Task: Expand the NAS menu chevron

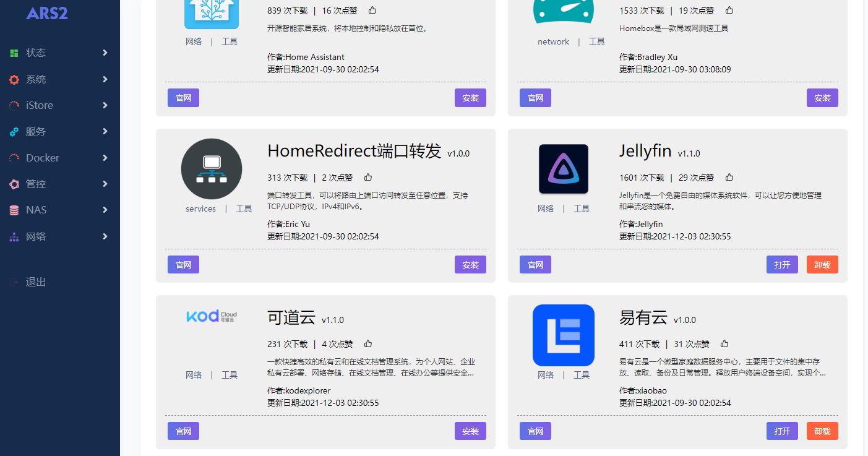Action: point(105,210)
